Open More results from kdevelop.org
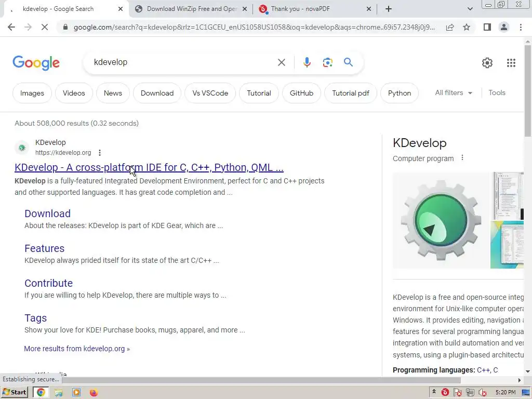 pyautogui.click(x=77, y=349)
